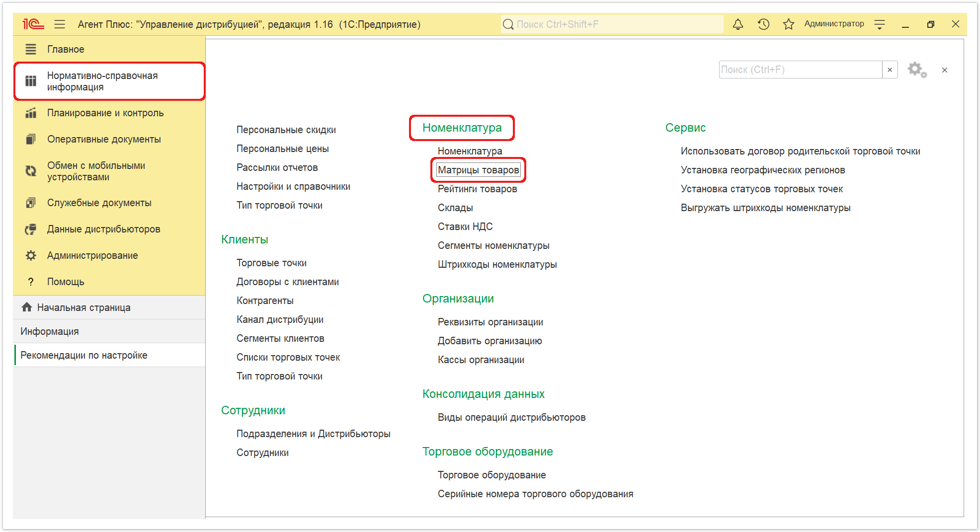
Task: Click the Нормативно-справочная информация icon
Action: click(31, 81)
